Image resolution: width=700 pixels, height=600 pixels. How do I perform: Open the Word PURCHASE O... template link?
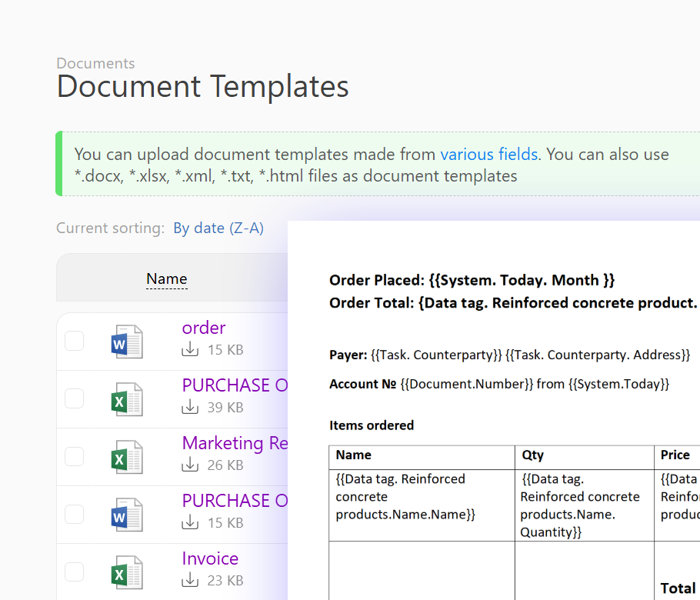(235, 501)
